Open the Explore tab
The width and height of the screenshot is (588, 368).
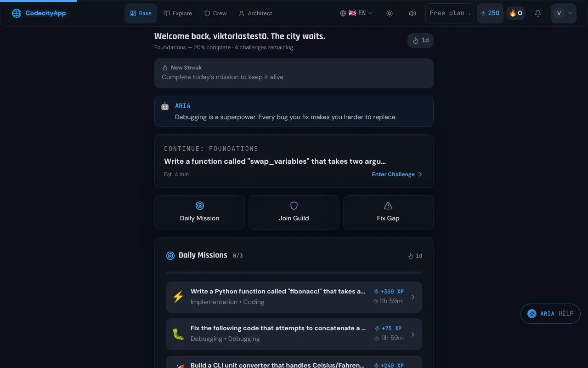(178, 13)
